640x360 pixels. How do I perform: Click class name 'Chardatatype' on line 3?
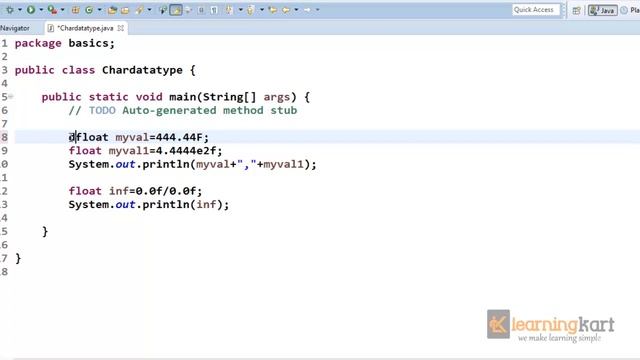(142, 70)
